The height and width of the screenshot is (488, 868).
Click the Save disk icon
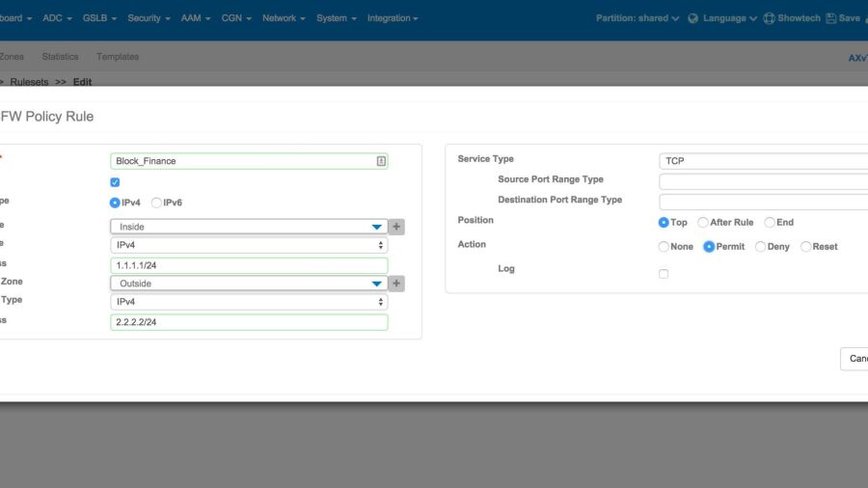[830, 18]
